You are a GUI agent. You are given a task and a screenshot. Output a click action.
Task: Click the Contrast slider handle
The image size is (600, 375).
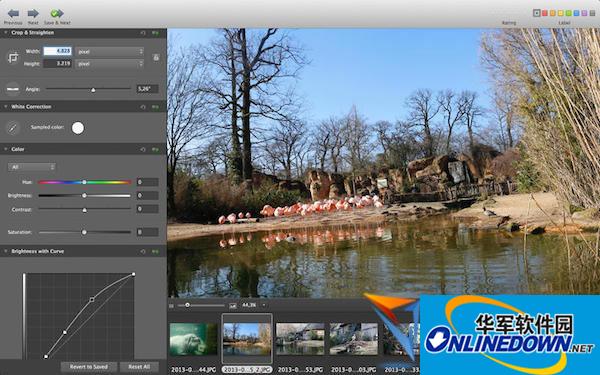click(84, 210)
